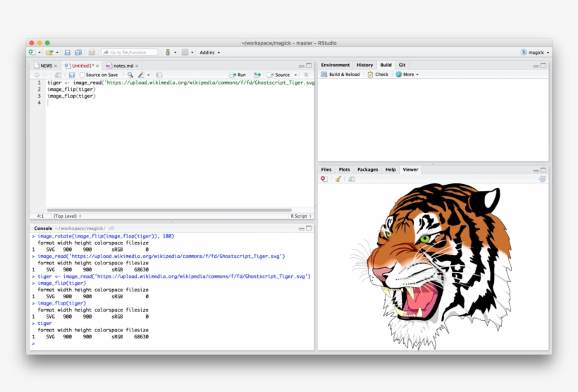Open the New File dropdown arrow

point(39,53)
